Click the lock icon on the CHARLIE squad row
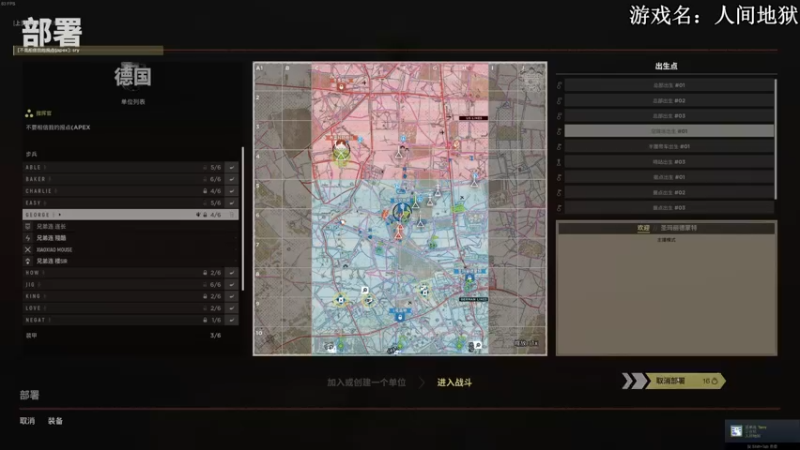The width and height of the screenshot is (800, 450). [205, 191]
